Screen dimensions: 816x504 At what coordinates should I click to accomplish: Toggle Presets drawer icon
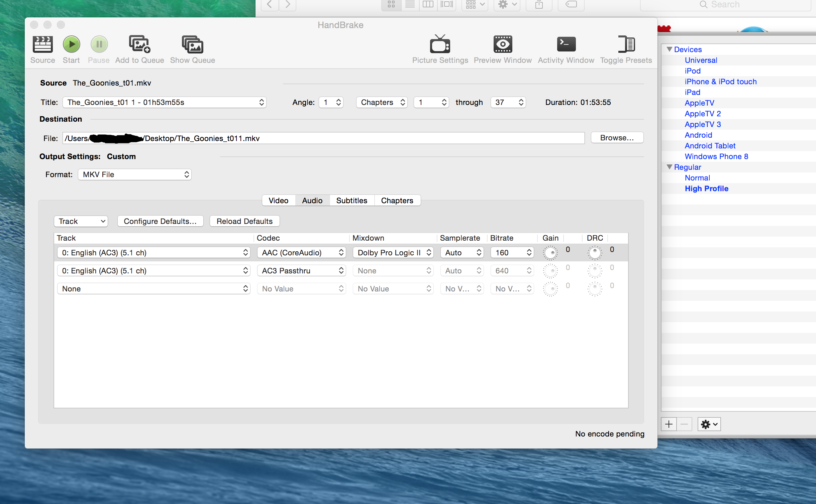coord(626,44)
